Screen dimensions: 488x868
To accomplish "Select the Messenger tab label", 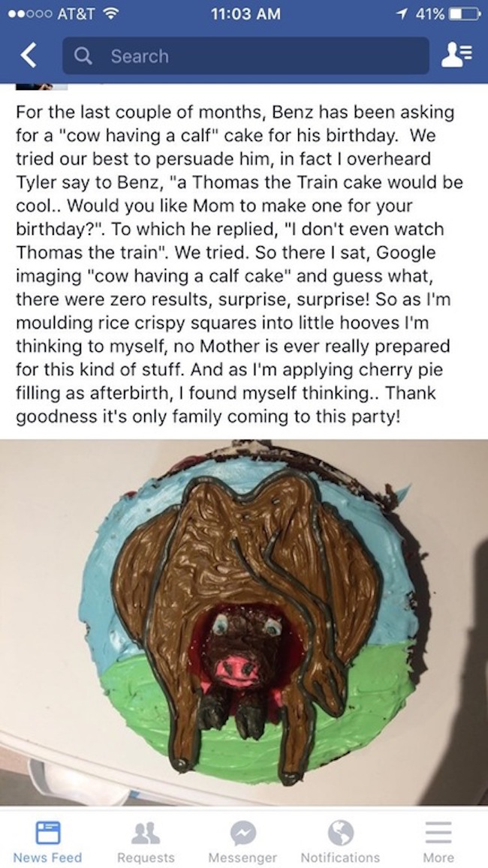I will point(242,857).
